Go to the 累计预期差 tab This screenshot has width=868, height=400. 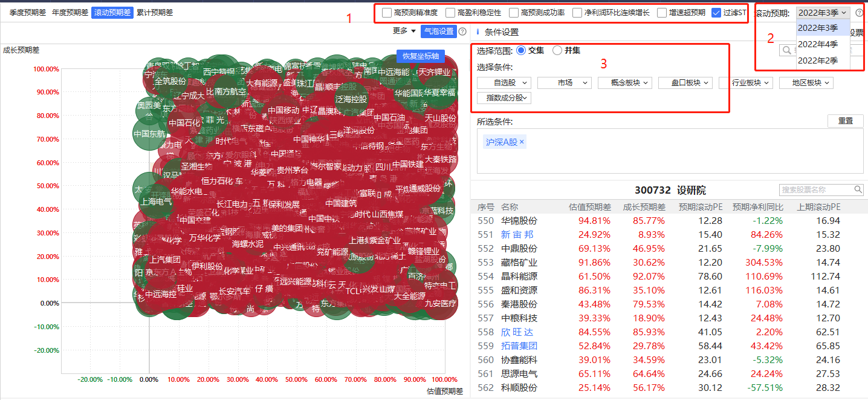tap(155, 13)
